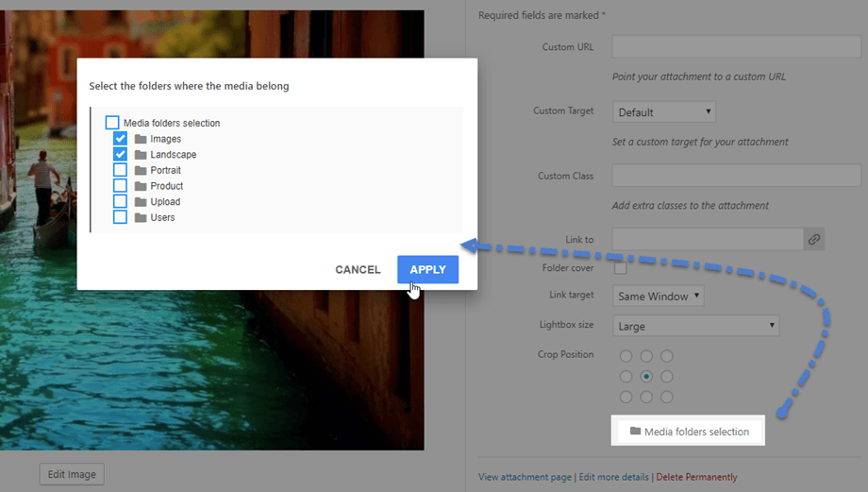Expand the Lightbox size dropdown
This screenshot has width=868, height=492.
[696, 326]
